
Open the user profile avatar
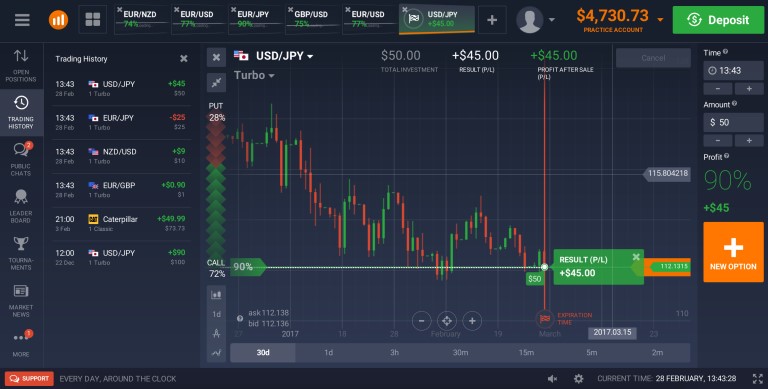(529, 20)
